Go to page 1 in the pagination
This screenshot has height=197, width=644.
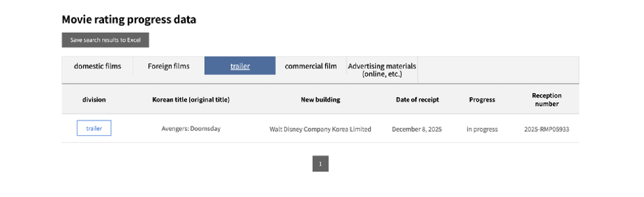pyautogui.click(x=320, y=164)
